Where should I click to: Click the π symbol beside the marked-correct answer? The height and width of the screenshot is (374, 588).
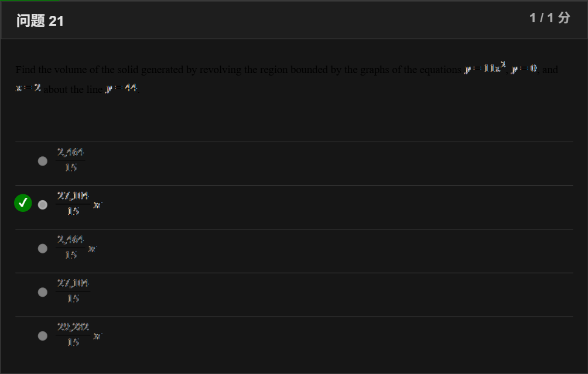point(97,205)
